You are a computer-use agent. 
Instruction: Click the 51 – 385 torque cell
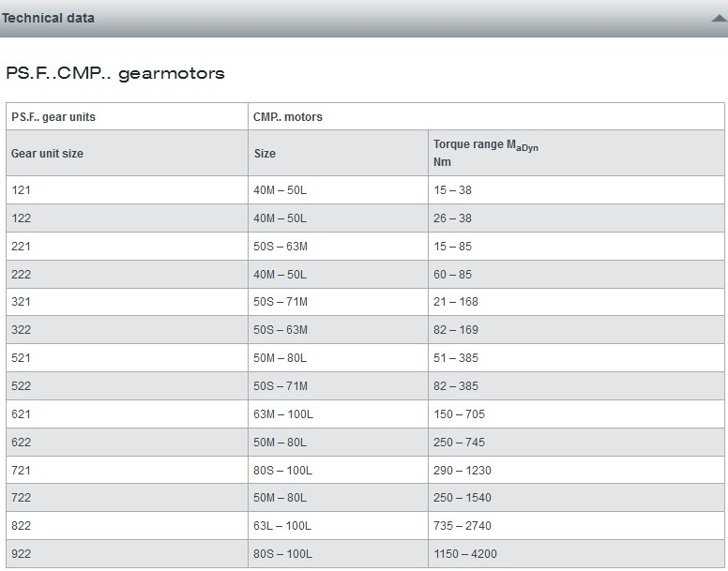[576, 357]
